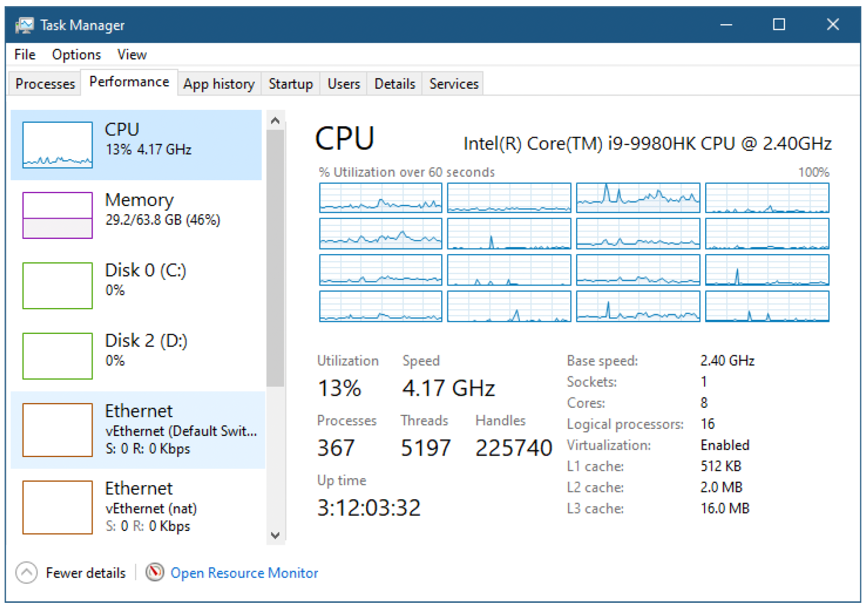Open Resource Monitor link

pos(244,573)
